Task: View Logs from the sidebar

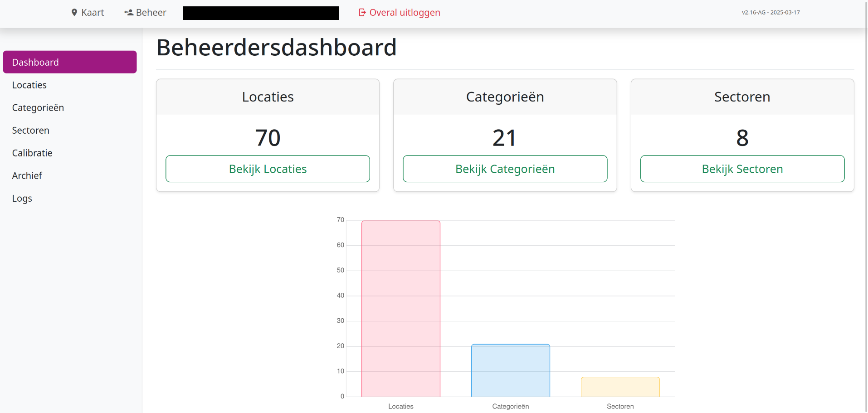Action: (x=22, y=199)
